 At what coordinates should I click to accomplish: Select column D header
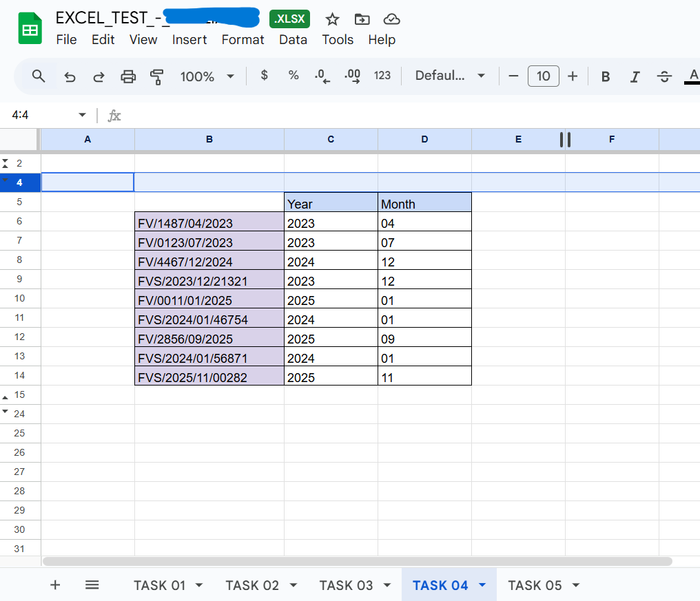424,139
